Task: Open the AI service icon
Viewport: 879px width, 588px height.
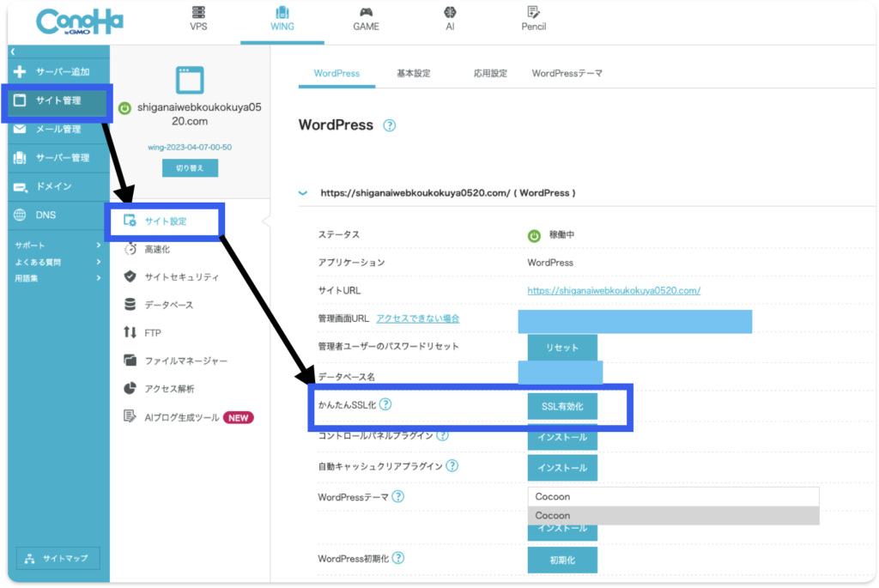Action: 450,13
